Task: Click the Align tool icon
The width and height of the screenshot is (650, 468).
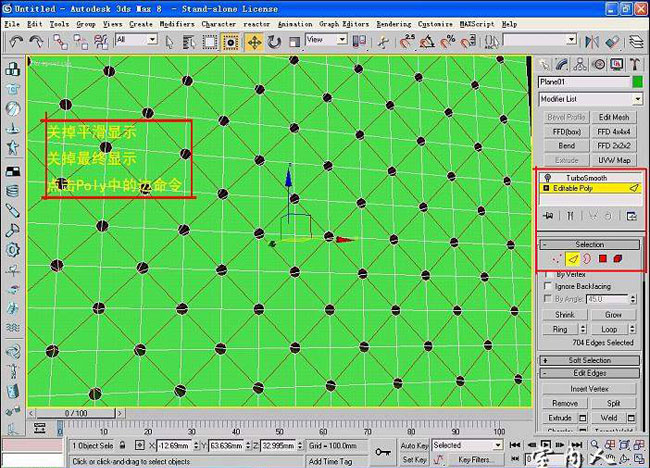Action: pyautogui.click(x=612, y=42)
